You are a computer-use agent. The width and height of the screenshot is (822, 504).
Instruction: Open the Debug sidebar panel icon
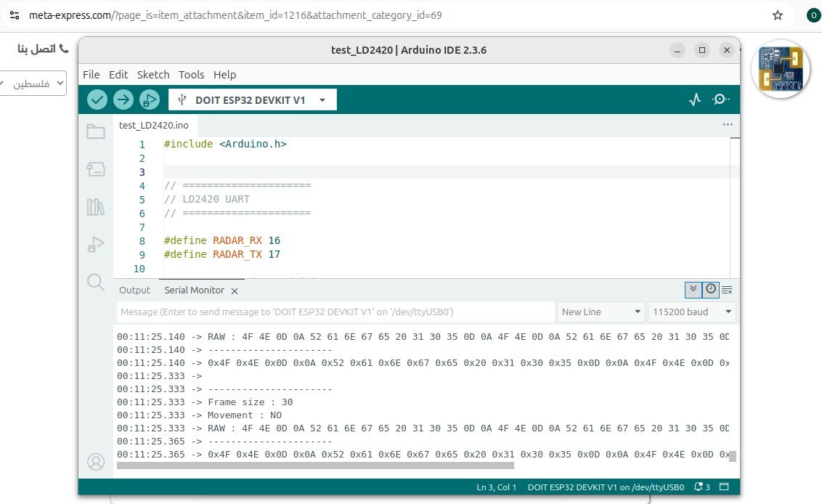click(95, 245)
